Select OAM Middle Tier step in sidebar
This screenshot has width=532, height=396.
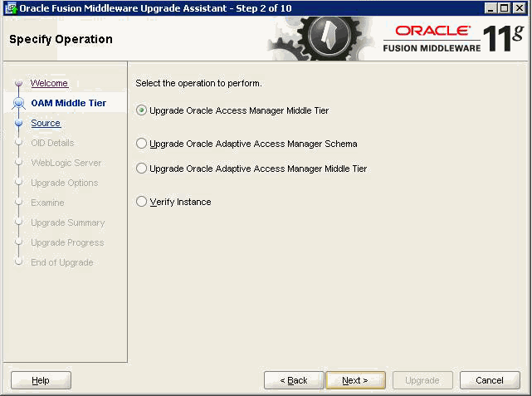click(x=69, y=103)
